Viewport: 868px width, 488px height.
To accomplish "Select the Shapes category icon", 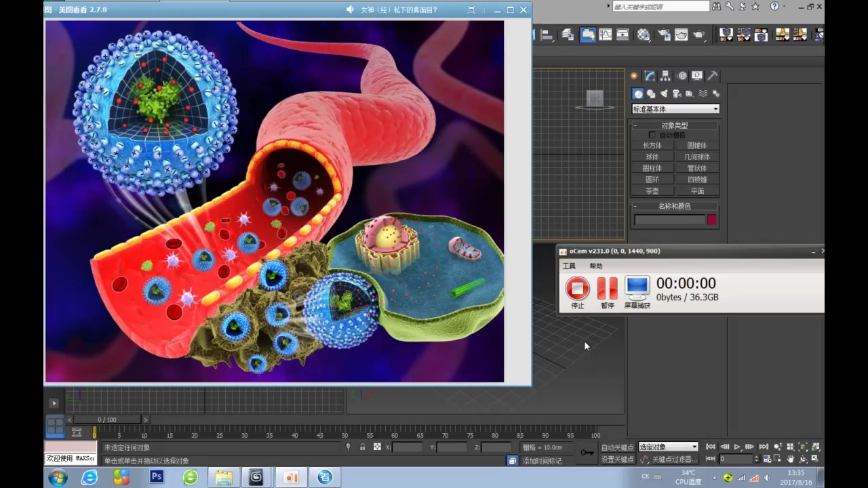I will (651, 94).
